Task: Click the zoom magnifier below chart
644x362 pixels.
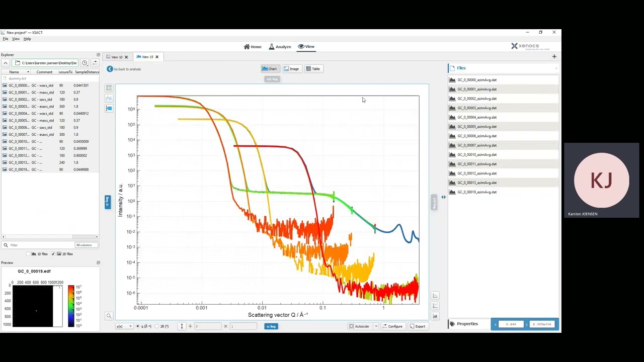Action: click(109, 316)
